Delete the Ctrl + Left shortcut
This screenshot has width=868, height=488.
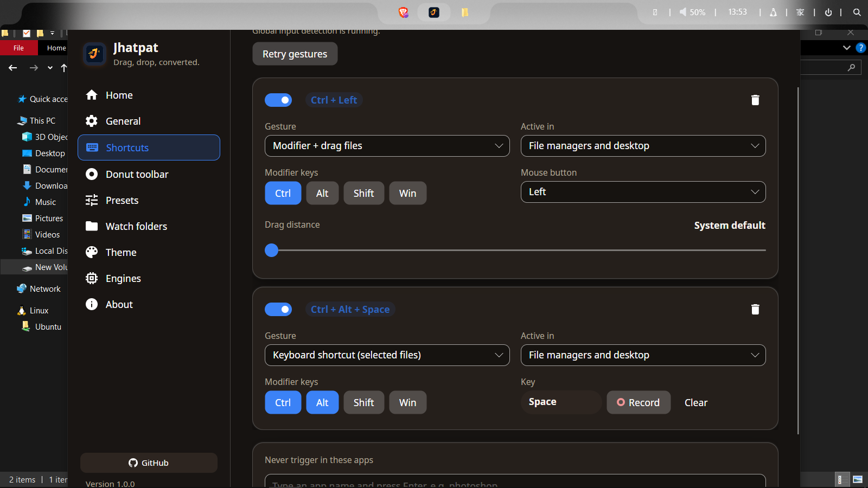(x=755, y=100)
